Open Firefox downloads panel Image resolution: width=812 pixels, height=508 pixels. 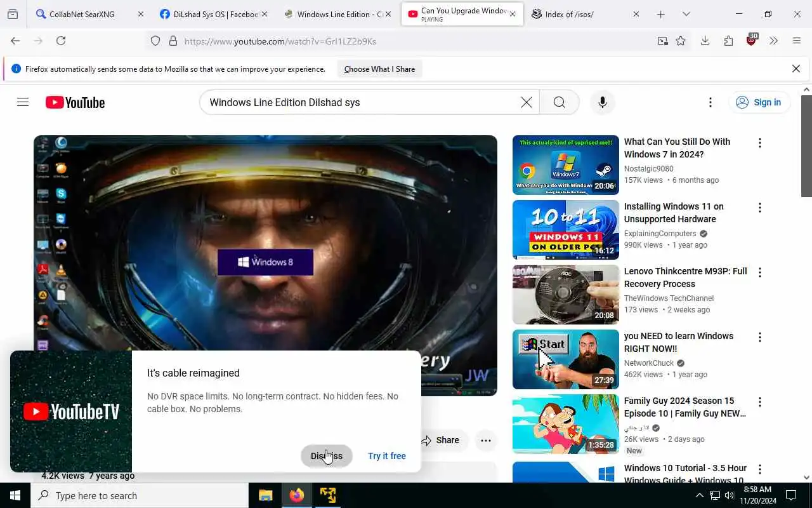705,41
